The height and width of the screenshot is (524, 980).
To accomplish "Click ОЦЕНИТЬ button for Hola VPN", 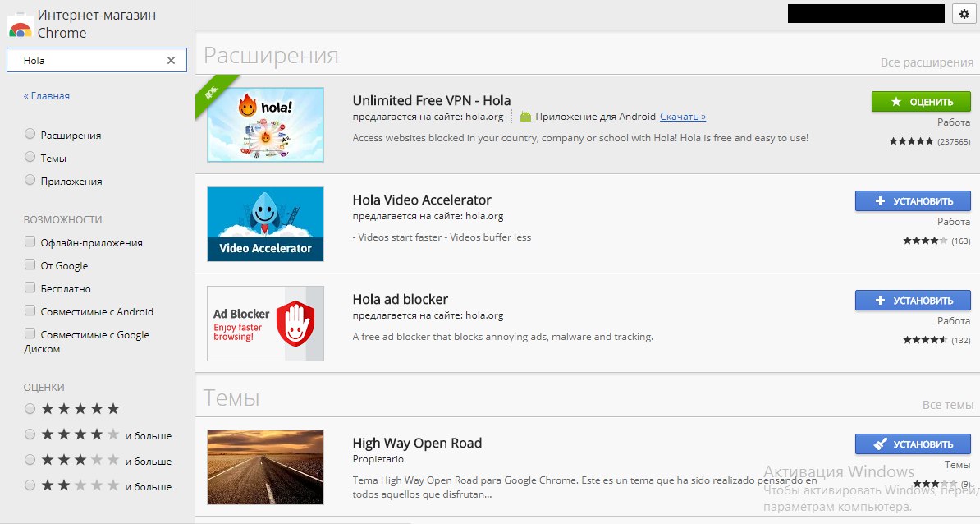I will (921, 101).
